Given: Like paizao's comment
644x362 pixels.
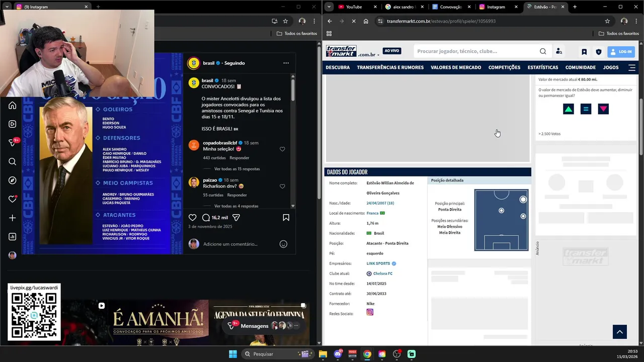Looking at the screenshot, I should [282, 187].
